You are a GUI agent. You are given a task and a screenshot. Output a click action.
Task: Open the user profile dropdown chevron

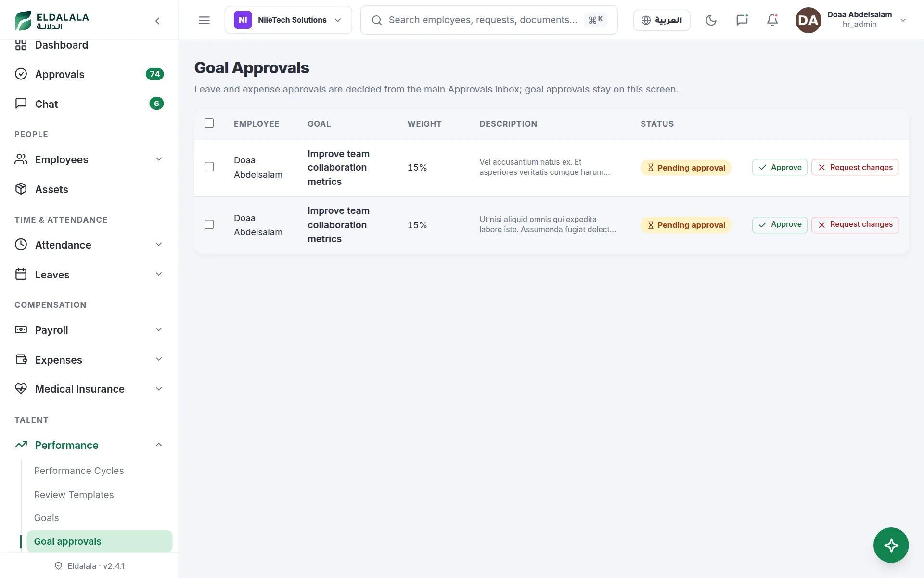[x=903, y=20]
